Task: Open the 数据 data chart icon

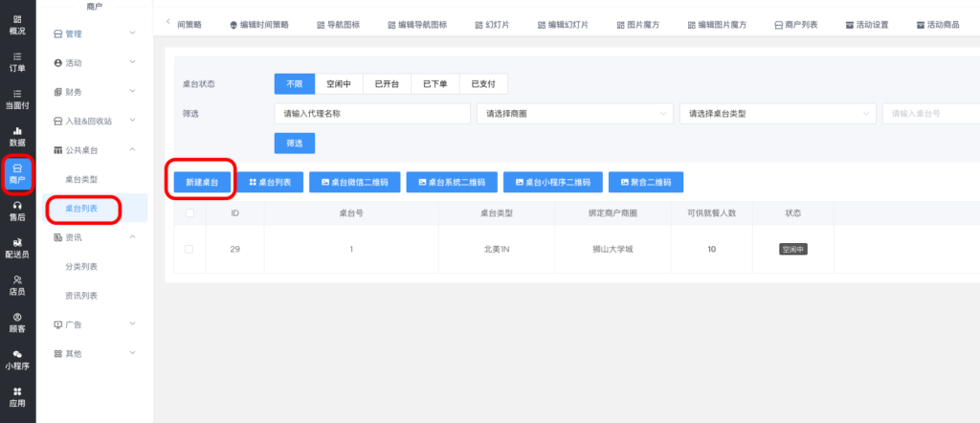Action: pyautogui.click(x=17, y=135)
